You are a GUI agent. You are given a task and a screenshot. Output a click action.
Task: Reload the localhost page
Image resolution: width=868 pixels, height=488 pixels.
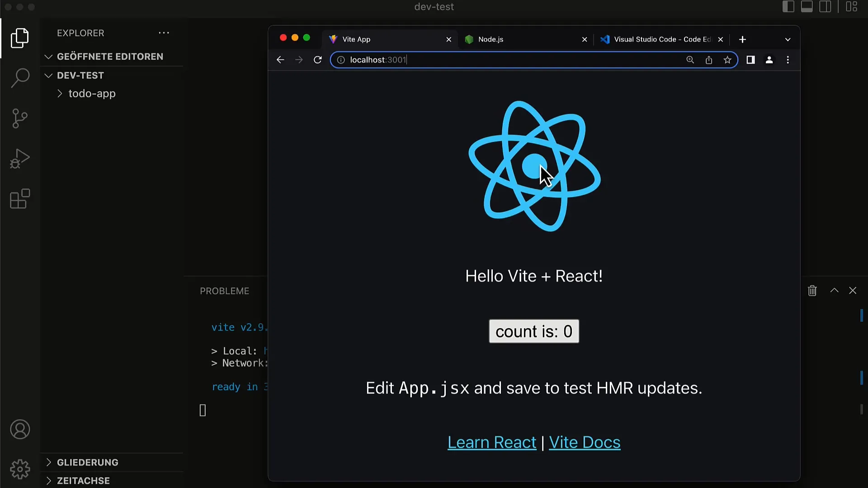[318, 60]
